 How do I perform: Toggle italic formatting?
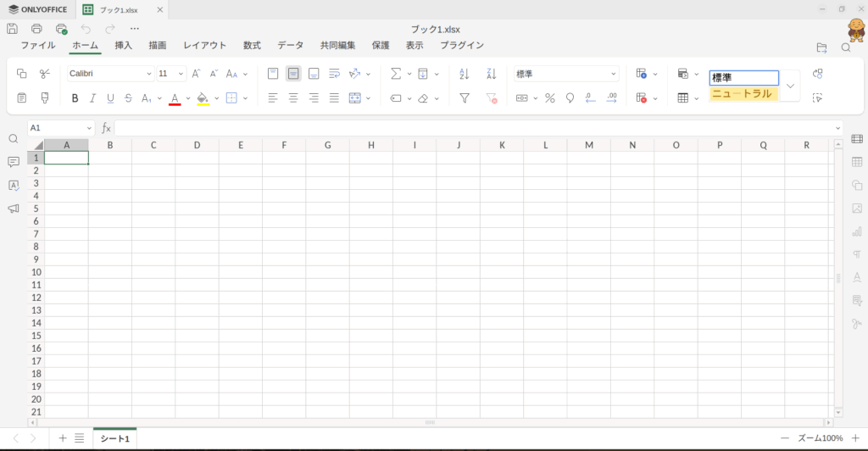92,98
